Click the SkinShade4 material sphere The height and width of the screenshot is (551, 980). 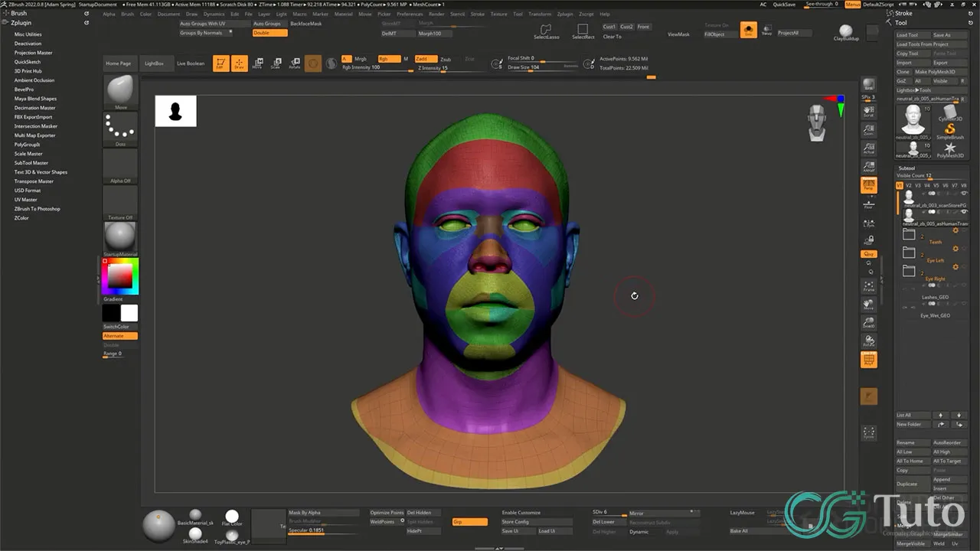pos(195,532)
